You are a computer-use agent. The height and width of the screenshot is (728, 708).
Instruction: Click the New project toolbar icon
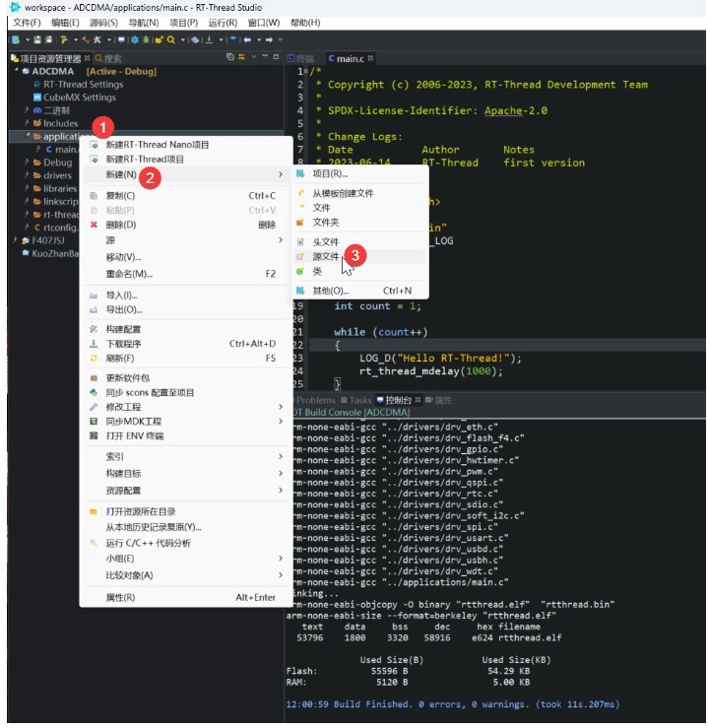[16, 40]
